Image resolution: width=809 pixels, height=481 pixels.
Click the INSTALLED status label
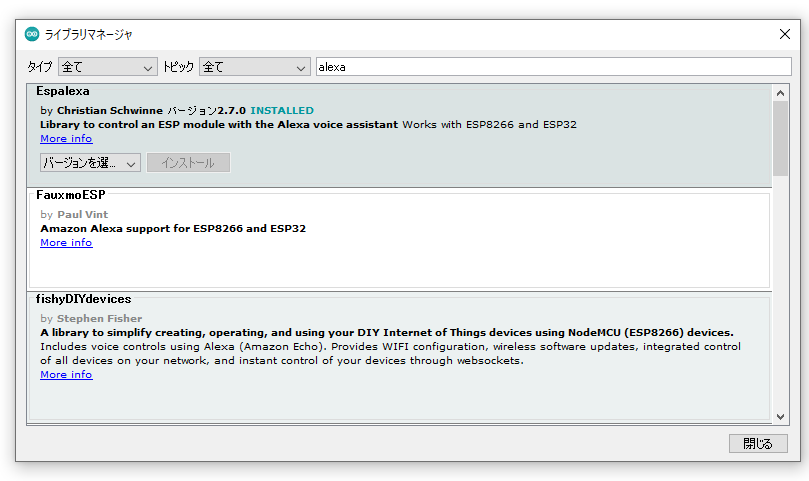tap(282, 110)
